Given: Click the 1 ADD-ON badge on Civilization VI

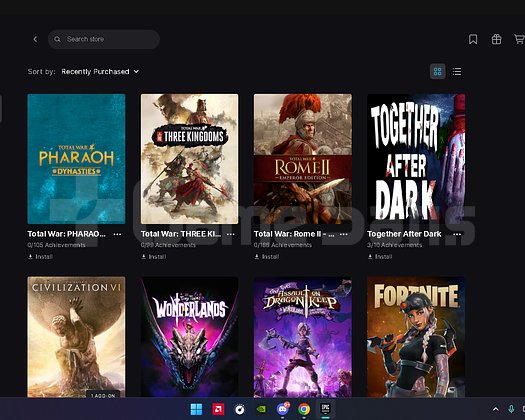Looking at the screenshot, I should click(103, 395).
